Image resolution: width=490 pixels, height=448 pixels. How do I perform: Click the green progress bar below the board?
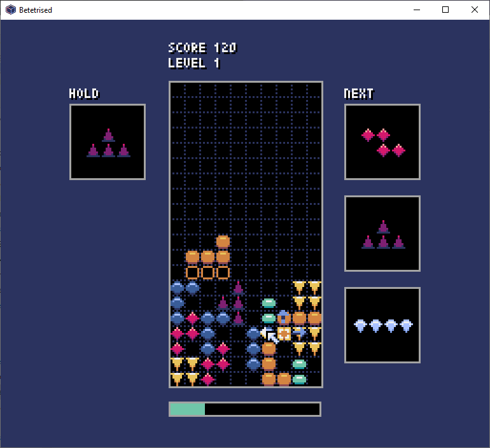245,409
